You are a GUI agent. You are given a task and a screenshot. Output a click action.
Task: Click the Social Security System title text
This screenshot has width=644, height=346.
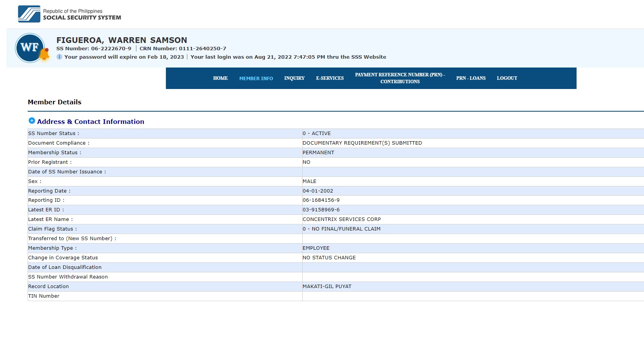82,18
